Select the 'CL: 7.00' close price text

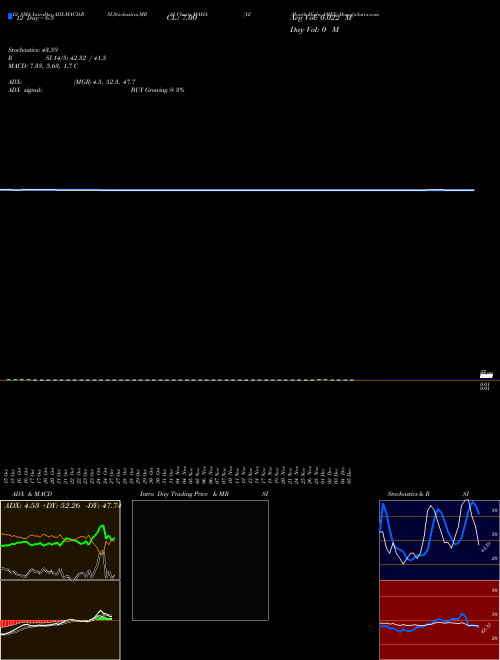182,18
